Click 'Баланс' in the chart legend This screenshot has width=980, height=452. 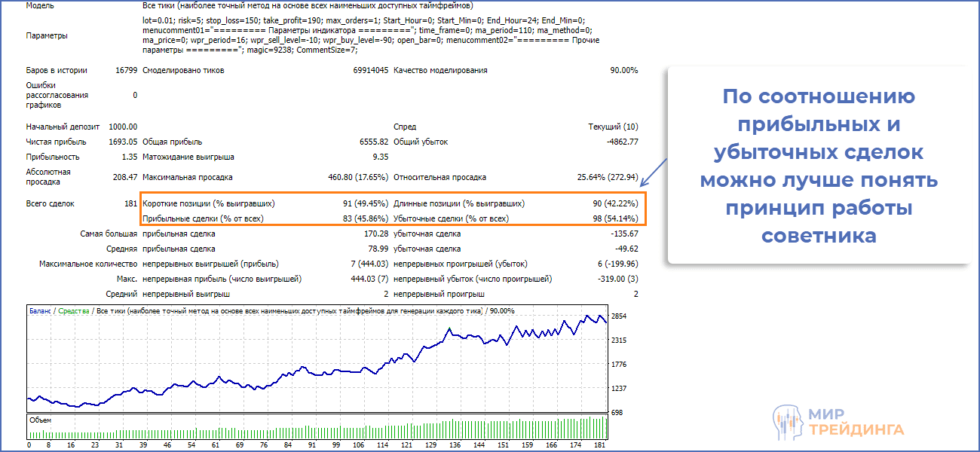click(41, 310)
